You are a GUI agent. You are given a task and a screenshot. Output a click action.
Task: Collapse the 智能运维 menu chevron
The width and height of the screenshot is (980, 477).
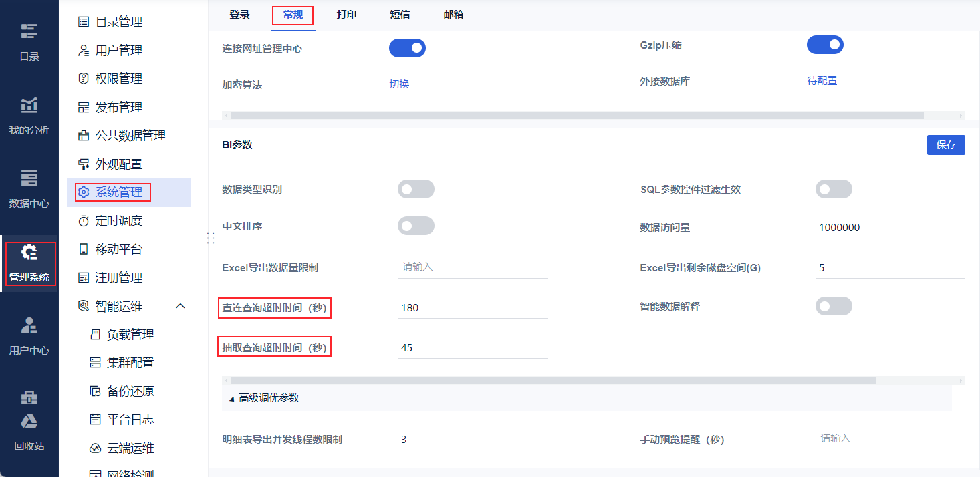point(180,306)
